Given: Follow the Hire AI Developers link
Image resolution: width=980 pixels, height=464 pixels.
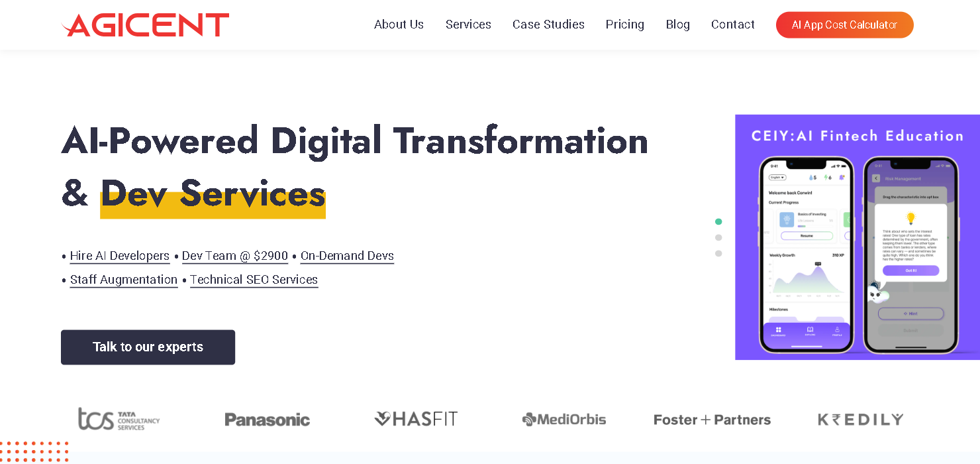Looking at the screenshot, I should (x=120, y=256).
